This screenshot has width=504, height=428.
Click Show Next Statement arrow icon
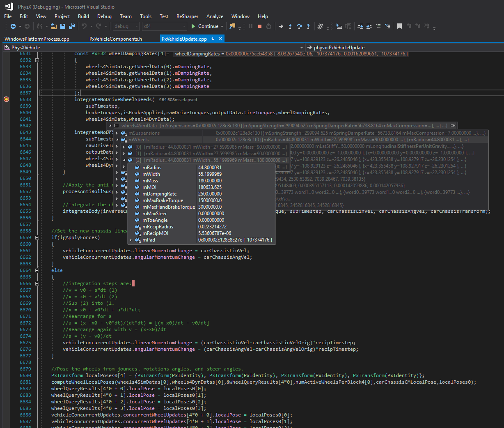(x=281, y=26)
